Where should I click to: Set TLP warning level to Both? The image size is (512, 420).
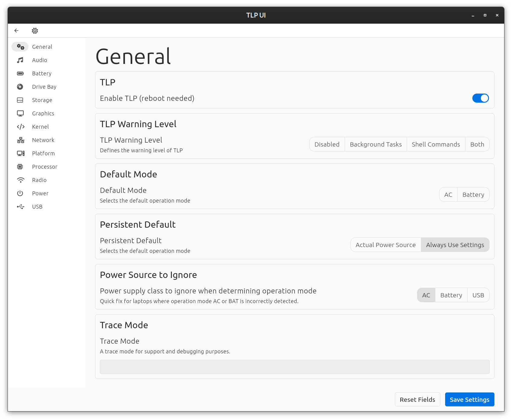pos(477,144)
